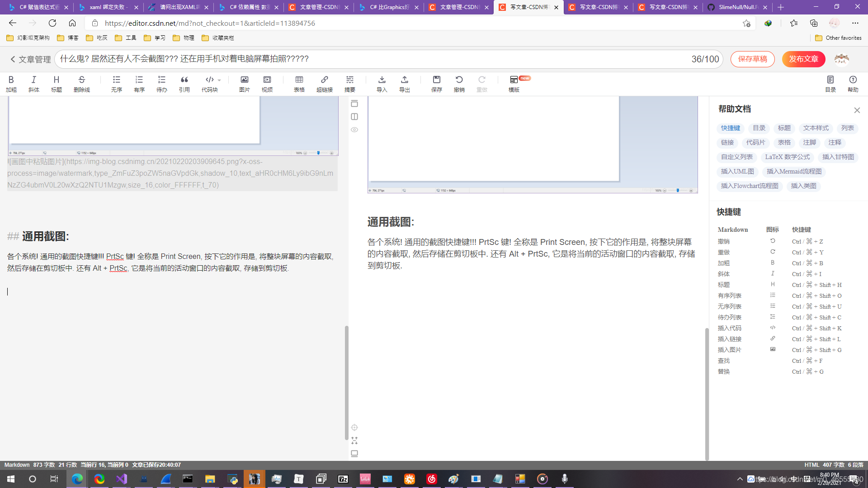Open the Other favorites folder
This screenshot has height=488, width=868.
[x=838, y=38]
